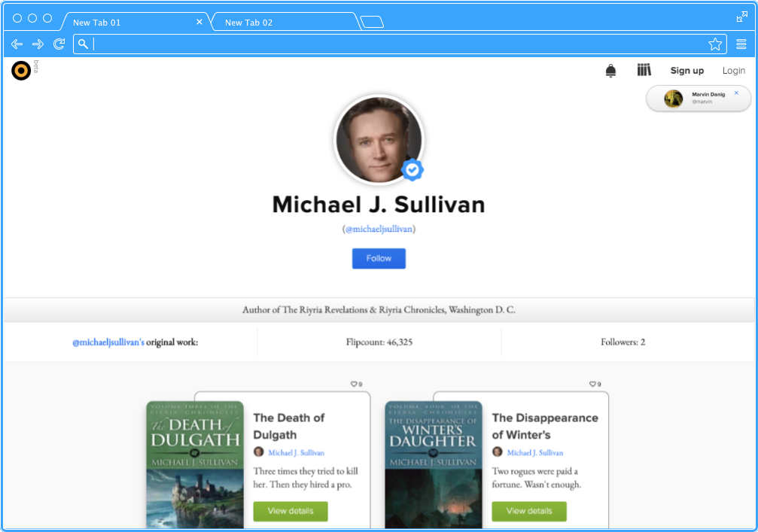Click author avatar under Disappearance of Winter's

[498, 451]
